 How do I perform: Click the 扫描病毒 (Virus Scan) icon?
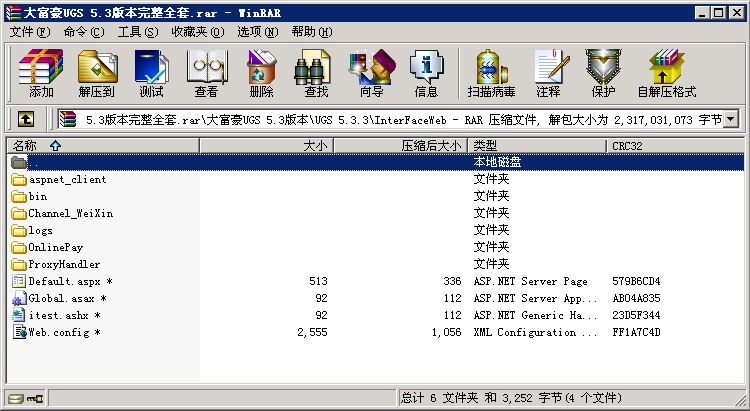click(x=491, y=73)
